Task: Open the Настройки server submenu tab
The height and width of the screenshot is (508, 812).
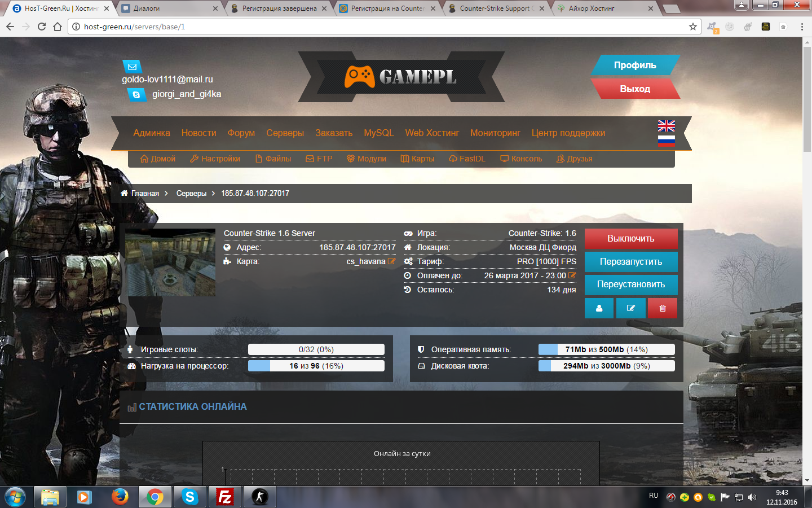Action: (x=215, y=159)
